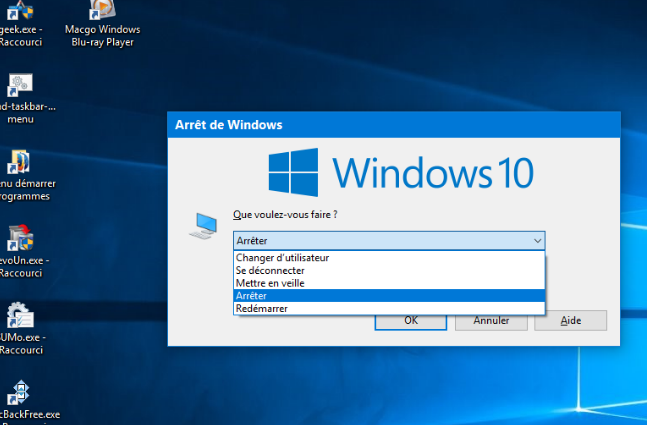
Task: Select the geek.exe shortcut icon on desktop
Action: 20,10
